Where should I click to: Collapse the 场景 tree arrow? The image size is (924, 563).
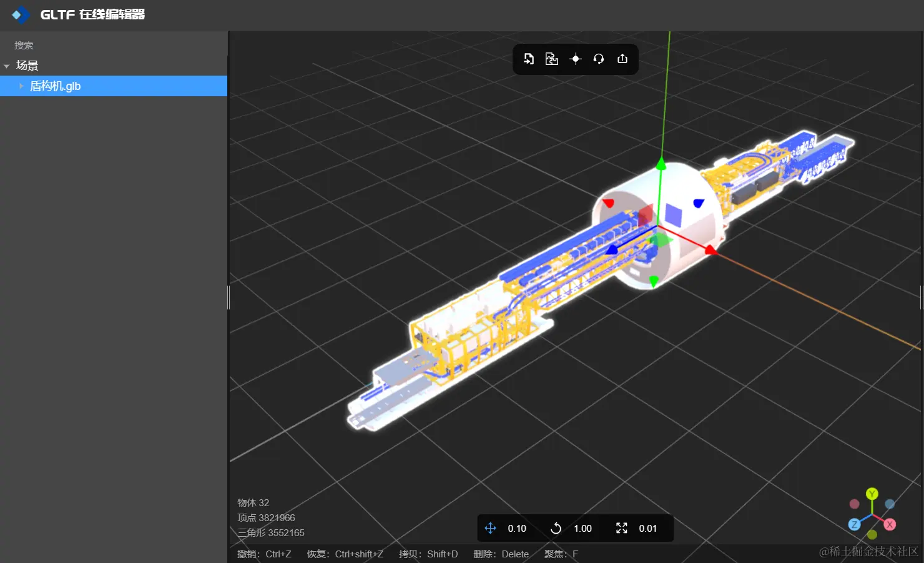[7, 66]
